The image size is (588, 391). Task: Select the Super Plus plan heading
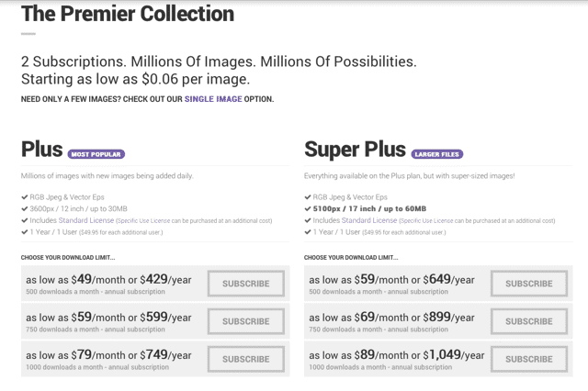(x=355, y=149)
